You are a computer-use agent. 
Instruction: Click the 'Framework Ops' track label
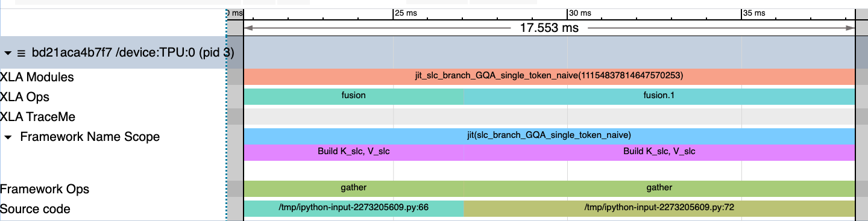coord(45,189)
